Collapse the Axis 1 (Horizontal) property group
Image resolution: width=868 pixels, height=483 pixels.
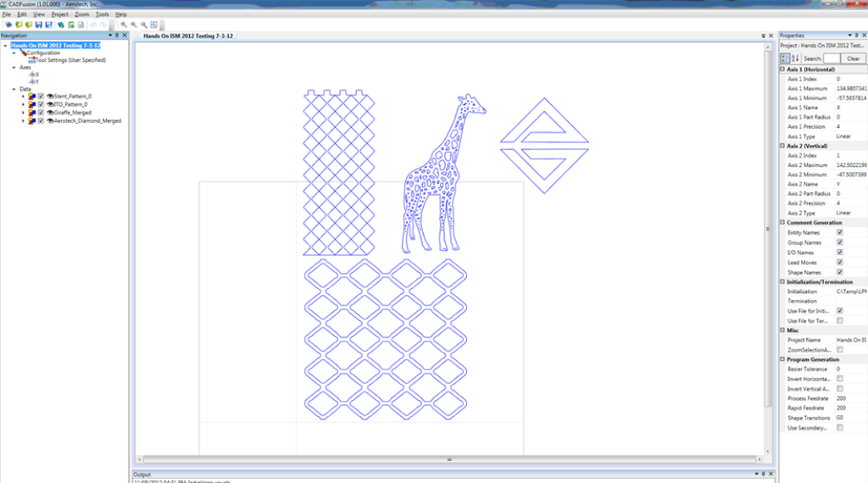pyautogui.click(x=782, y=69)
